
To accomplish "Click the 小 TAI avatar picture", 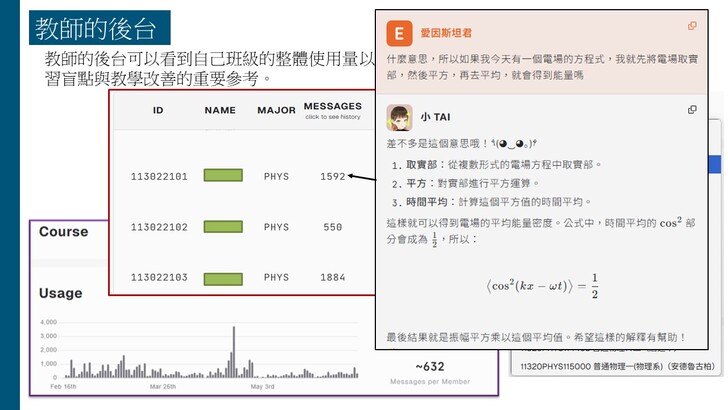I will (400, 117).
